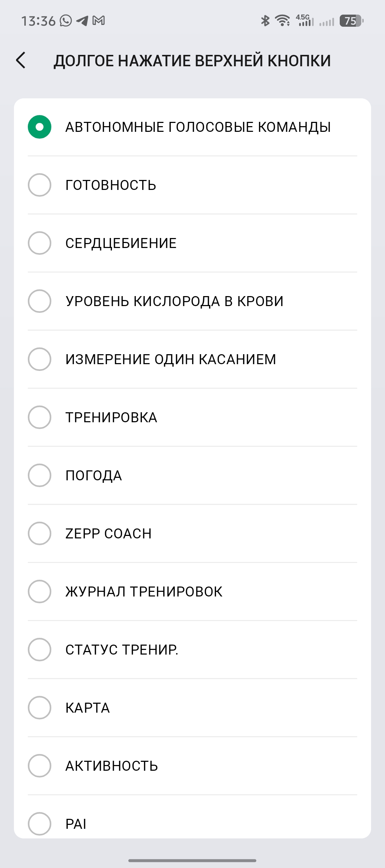
Task: Select УРОВЕНЬ КИСЛОРОДА В КРОВИ option
Action: (x=40, y=301)
